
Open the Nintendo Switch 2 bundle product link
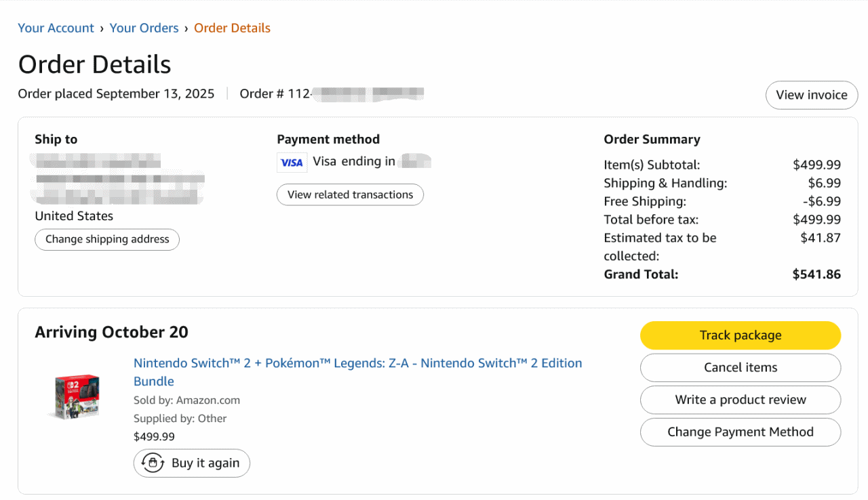[357, 364]
